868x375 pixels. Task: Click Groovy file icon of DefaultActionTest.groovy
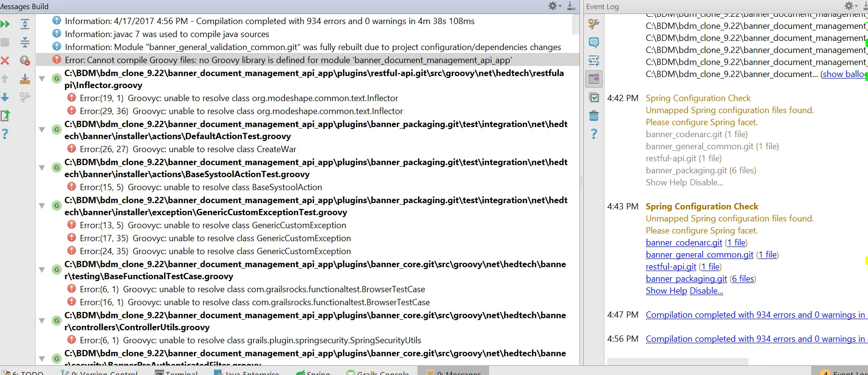(x=57, y=129)
